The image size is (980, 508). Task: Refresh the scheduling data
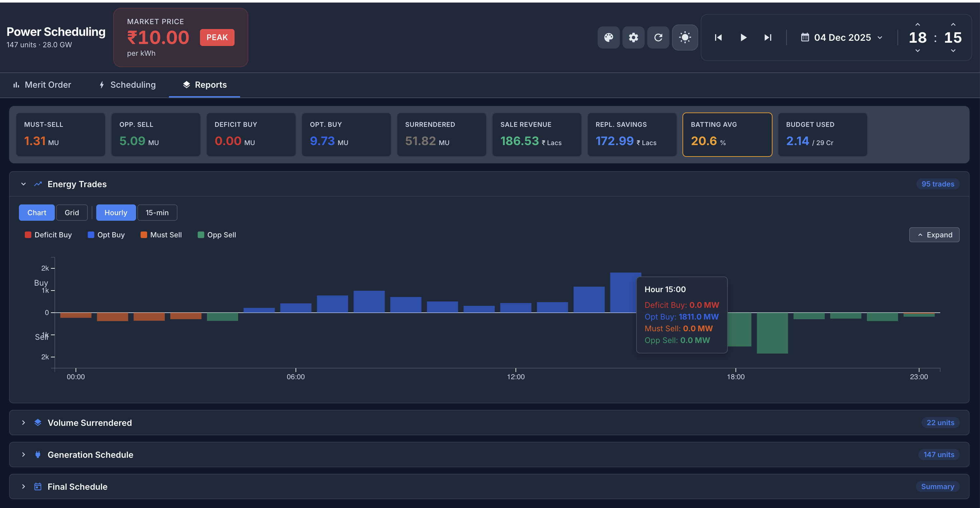(658, 37)
